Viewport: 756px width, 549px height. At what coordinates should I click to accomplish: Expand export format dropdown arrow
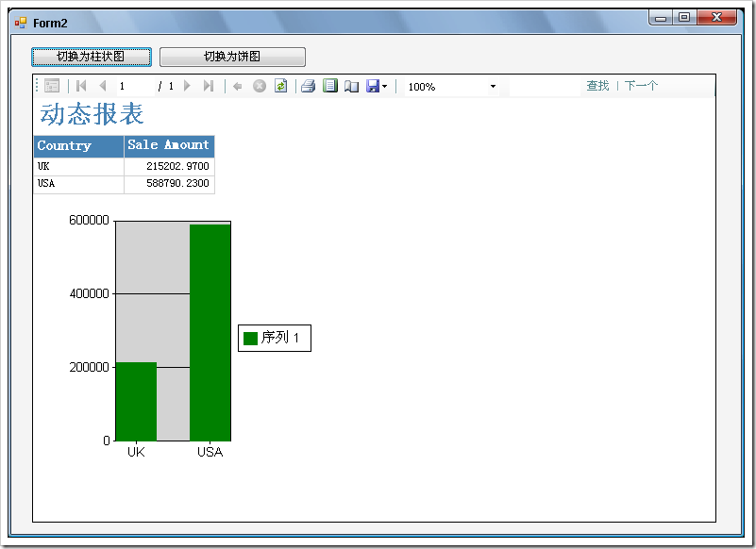384,86
